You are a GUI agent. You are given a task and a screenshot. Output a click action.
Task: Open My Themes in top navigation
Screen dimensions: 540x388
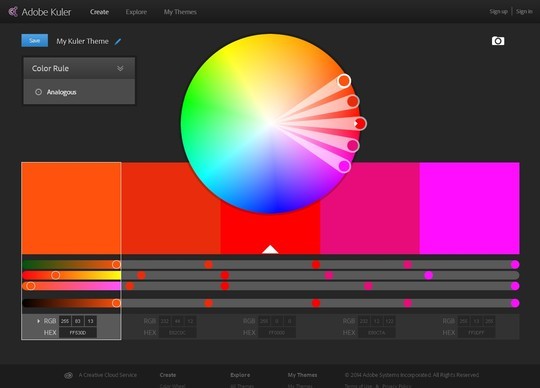(x=180, y=12)
